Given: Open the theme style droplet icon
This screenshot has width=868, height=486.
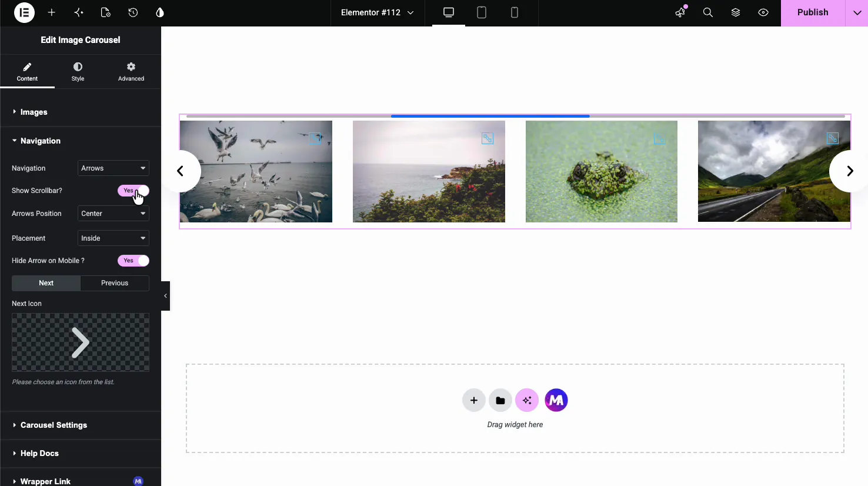Looking at the screenshot, I should tap(160, 12).
